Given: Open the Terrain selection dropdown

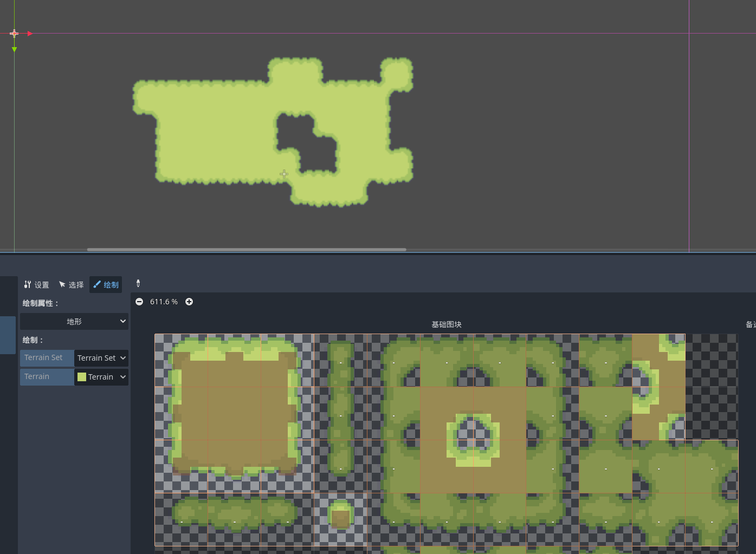Looking at the screenshot, I should click(101, 377).
